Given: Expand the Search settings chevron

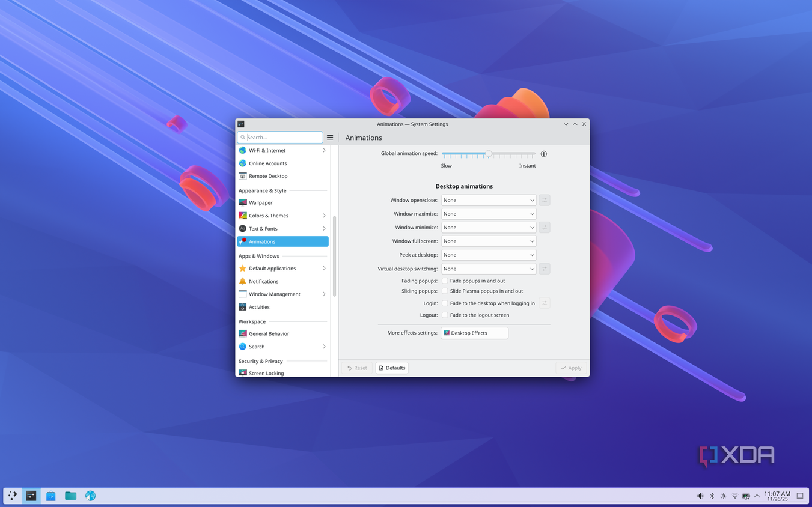Looking at the screenshot, I should coord(324,347).
